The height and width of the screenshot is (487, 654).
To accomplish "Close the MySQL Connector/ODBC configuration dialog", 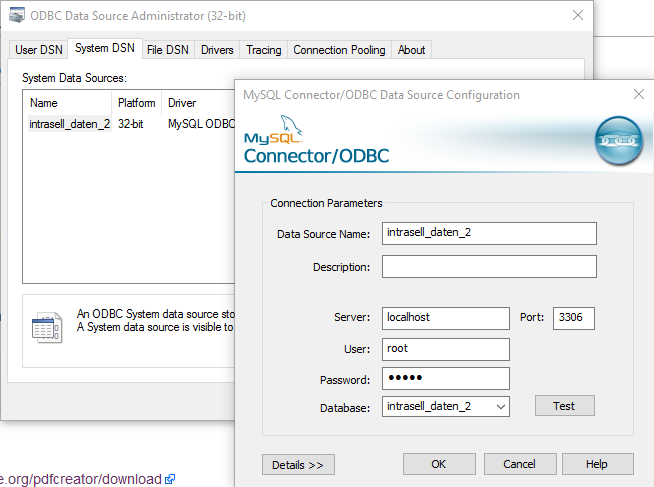I will pos(639,94).
